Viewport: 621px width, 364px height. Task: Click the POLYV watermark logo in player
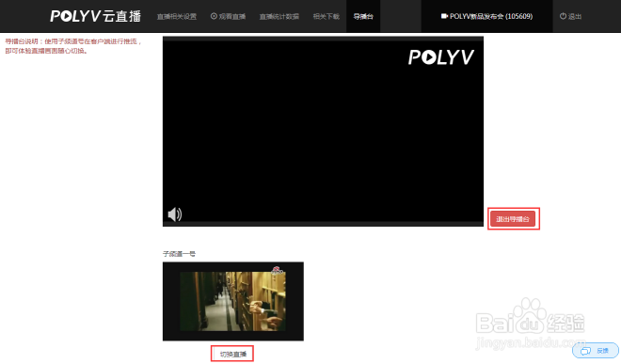440,57
